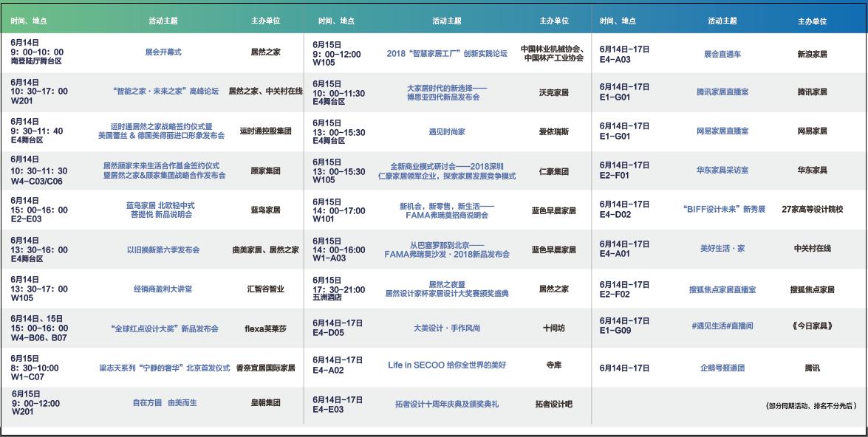Click FAMA弗瑞莫沙发·2018新品发布会 activity
This screenshot has width=868, height=437.
tap(447, 255)
